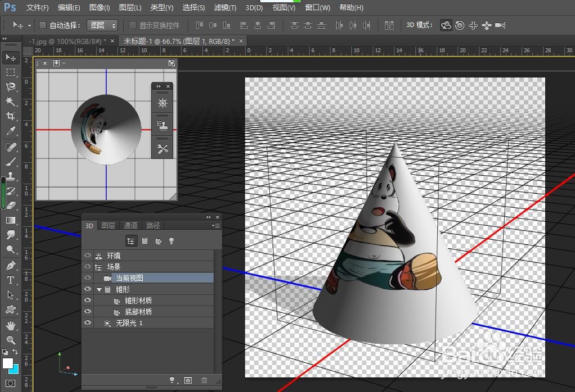575x392 pixels.
Task: Select the Path Selection tool
Action: (x=11, y=294)
